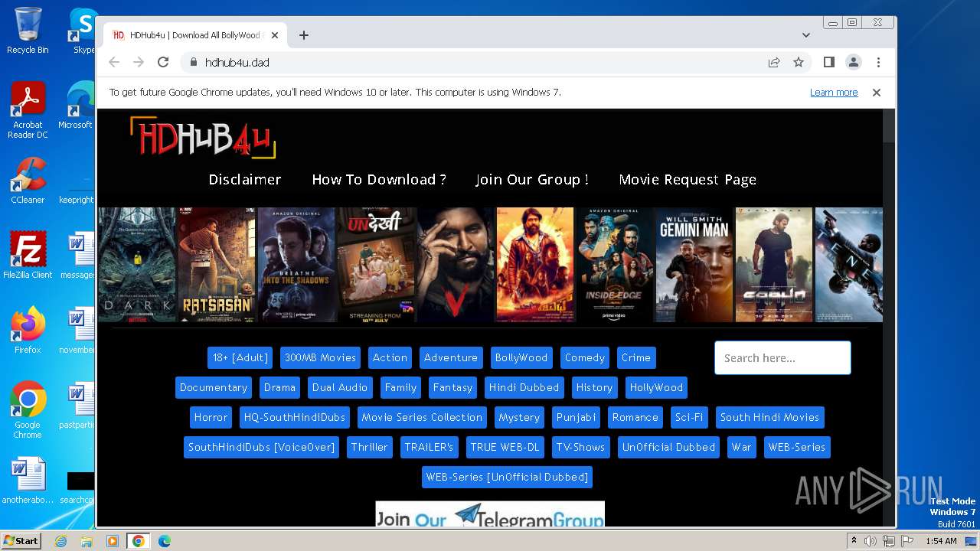The image size is (980, 551).
Task: Open Chrome's three-dot menu
Action: click(x=878, y=62)
